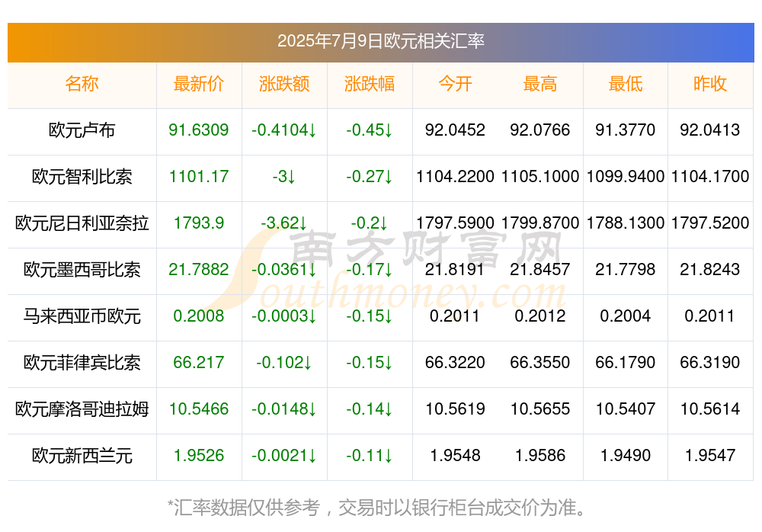Image resolution: width=762 pixels, height=532 pixels.
Task: Click change percent -0.45↓
Action: coord(370,130)
